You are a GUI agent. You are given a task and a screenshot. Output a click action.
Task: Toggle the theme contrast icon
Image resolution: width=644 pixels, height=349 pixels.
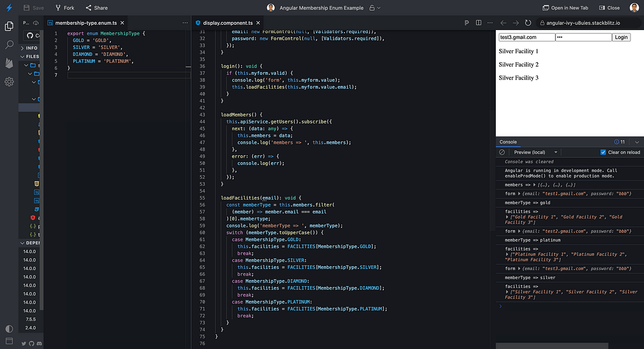click(9, 329)
